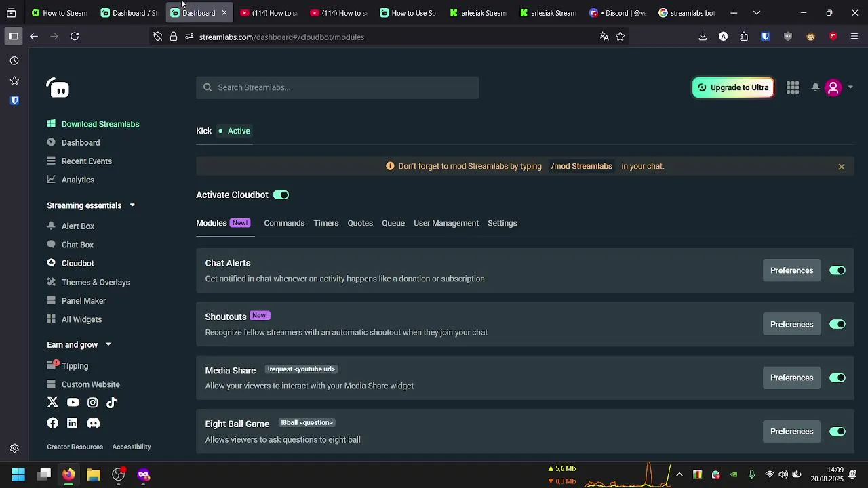Screen dimensions: 868x488
Task: Open the User Management tab
Action: pyautogui.click(x=446, y=223)
